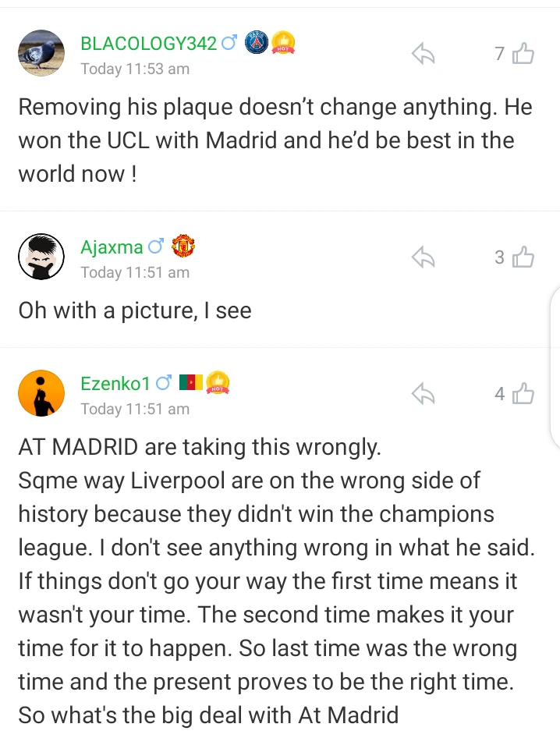
Task: Tap the HOT medal badge beside BLACOLOGY342
Action: (x=282, y=43)
